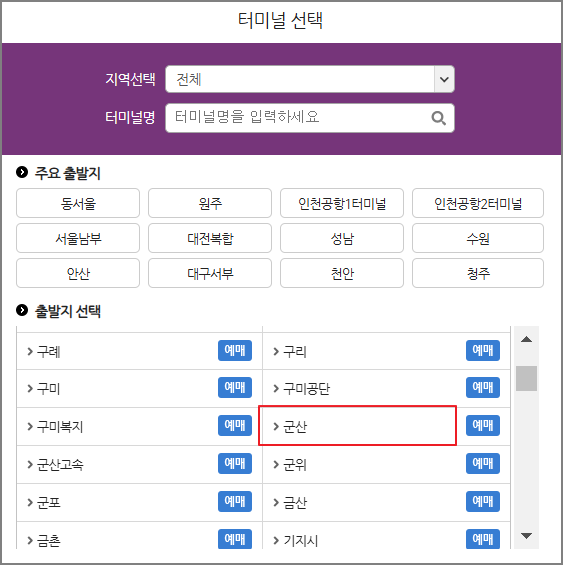Select 동서울 departure button

pyautogui.click(x=78, y=203)
